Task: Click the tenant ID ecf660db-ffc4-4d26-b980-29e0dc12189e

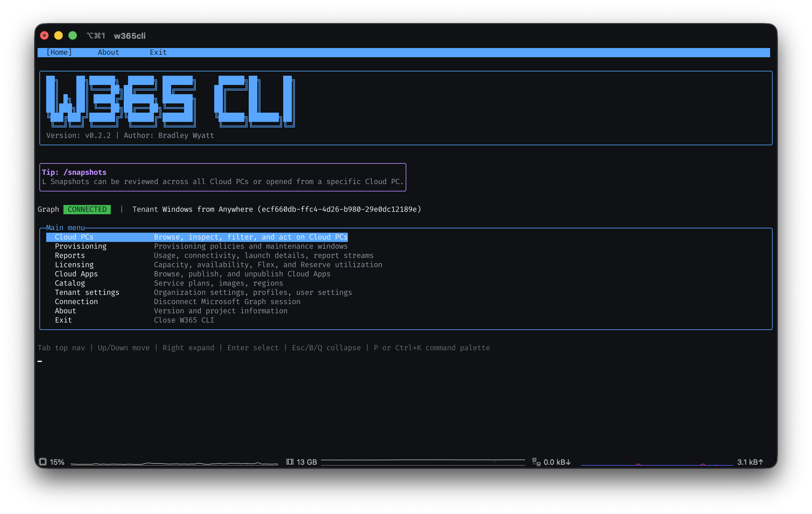Action: pyautogui.click(x=339, y=209)
